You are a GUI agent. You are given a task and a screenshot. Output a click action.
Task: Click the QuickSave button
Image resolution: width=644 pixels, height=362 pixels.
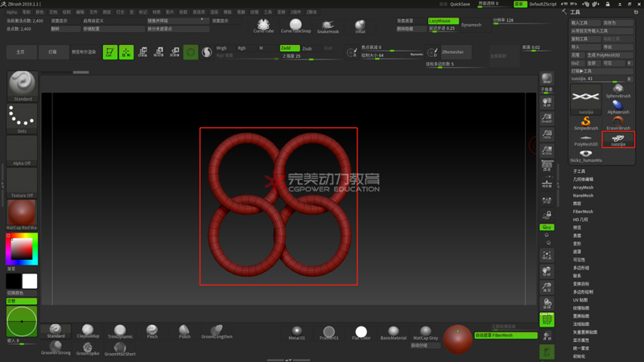[x=460, y=4]
